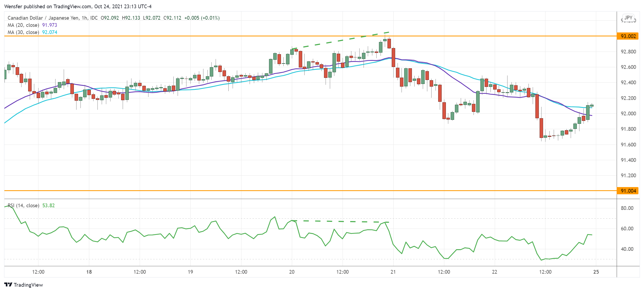Click the purple MA value 91.973
This screenshot has width=644, height=292.
point(50,25)
